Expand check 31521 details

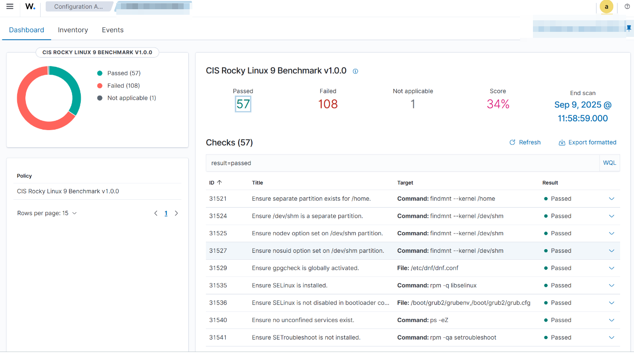pyautogui.click(x=611, y=199)
